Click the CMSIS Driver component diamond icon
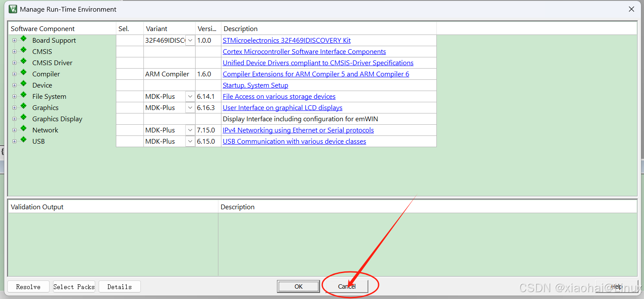 [24, 61]
